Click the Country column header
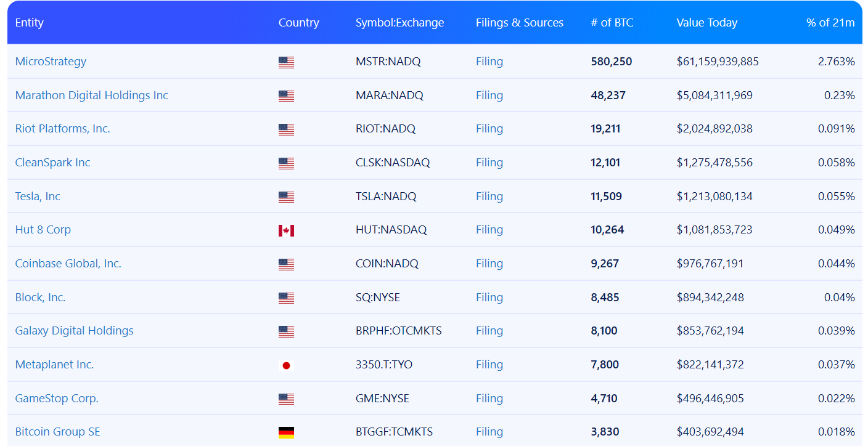The width and height of the screenshot is (868, 446). click(299, 23)
